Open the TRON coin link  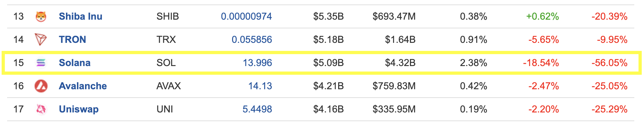click(x=72, y=40)
